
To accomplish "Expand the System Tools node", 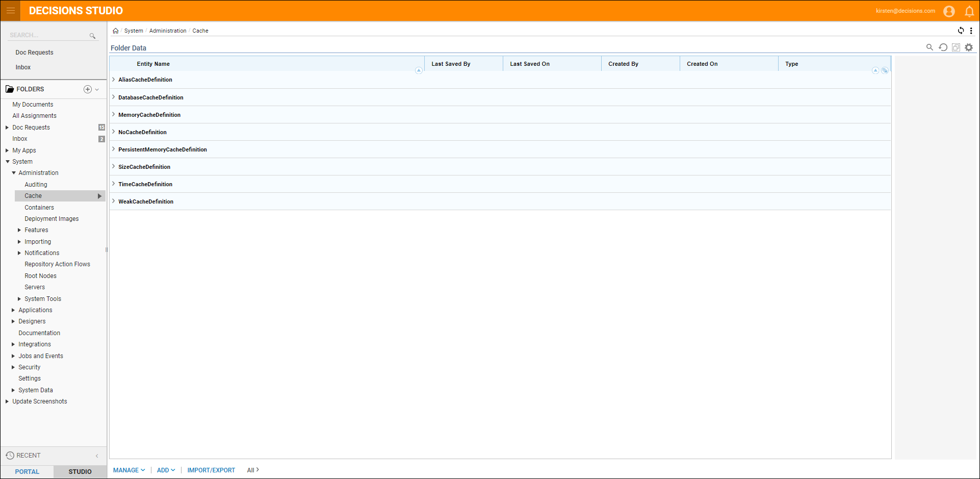I will (19, 299).
